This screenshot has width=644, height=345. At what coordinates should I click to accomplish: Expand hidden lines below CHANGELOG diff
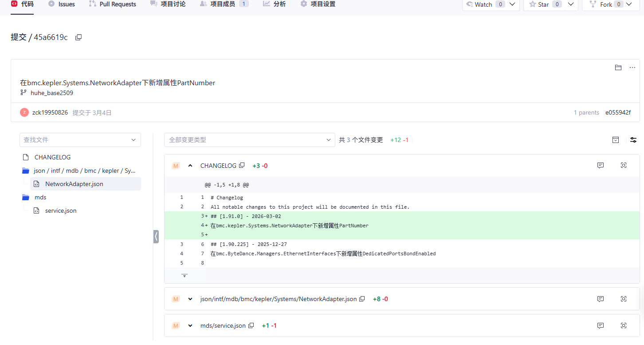click(185, 276)
